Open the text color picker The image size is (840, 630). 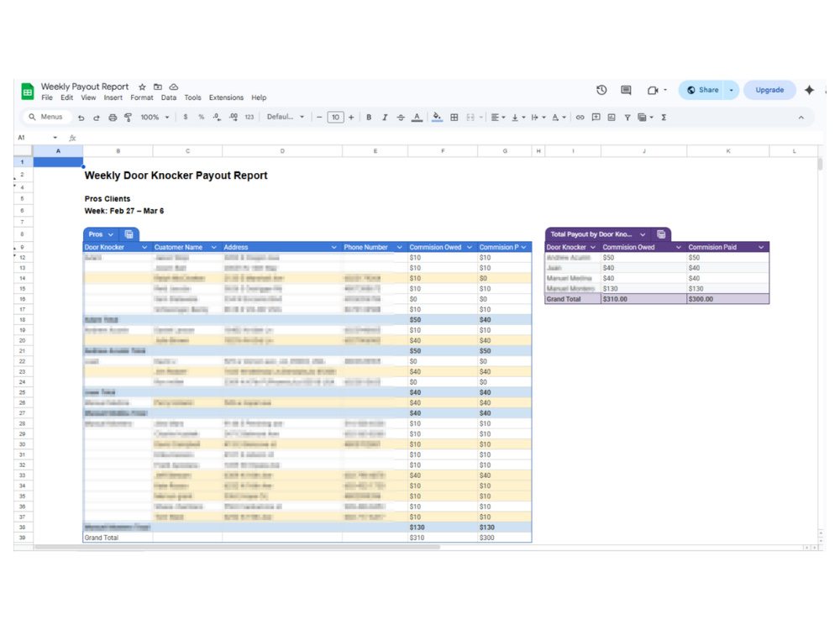click(417, 118)
